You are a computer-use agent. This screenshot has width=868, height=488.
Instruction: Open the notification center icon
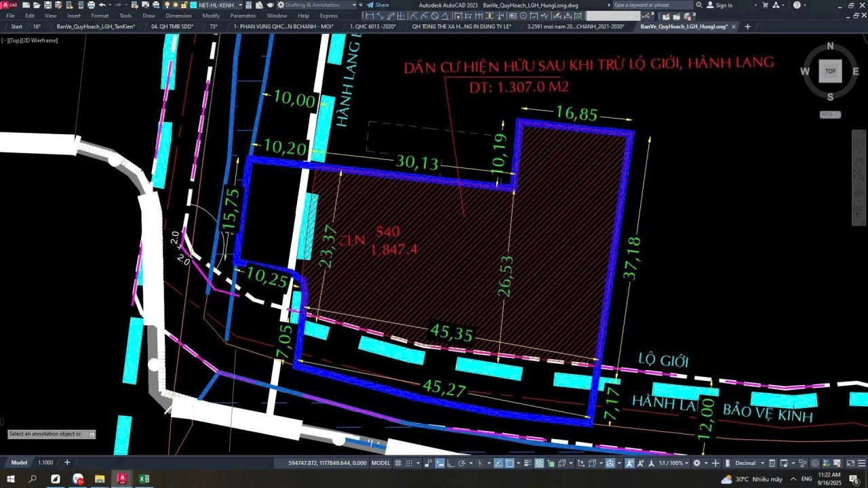pyautogui.click(x=854, y=479)
